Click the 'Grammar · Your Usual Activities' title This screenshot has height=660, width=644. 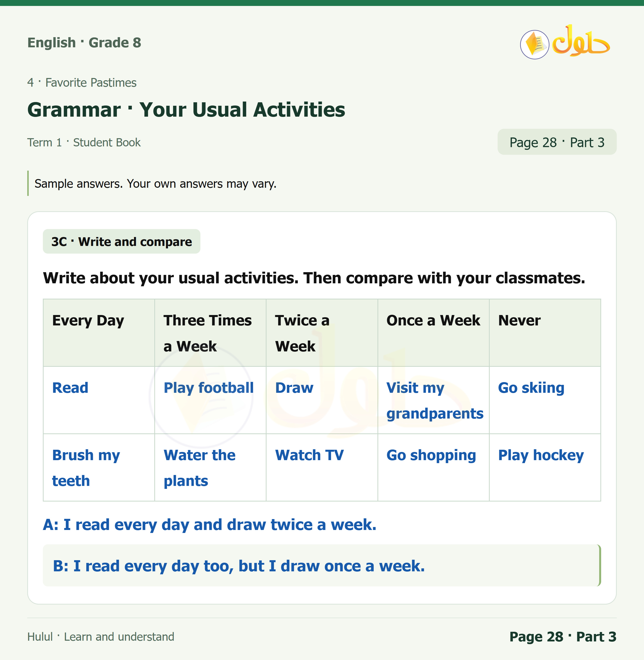pos(186,109)
